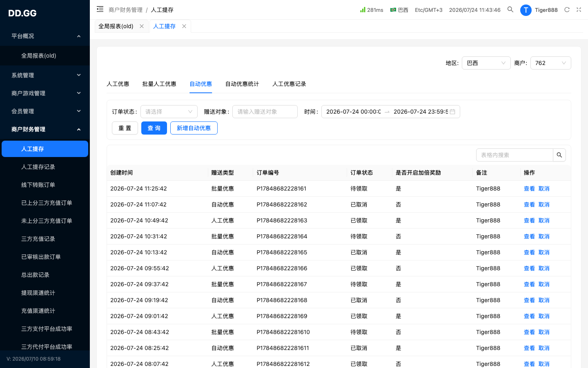The image size is (588, 368).
Task: Open 总出款记录 in the sidebar
Action: [x=45, y=275]
